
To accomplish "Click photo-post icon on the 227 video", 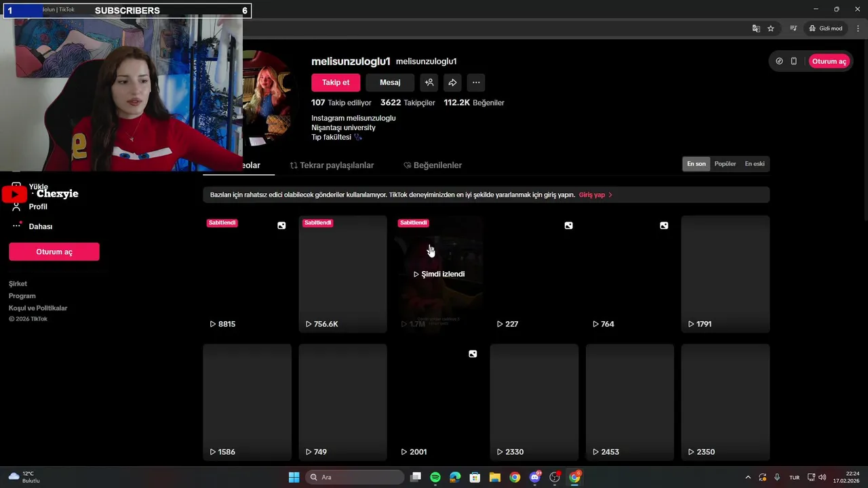I will (568, 226).
